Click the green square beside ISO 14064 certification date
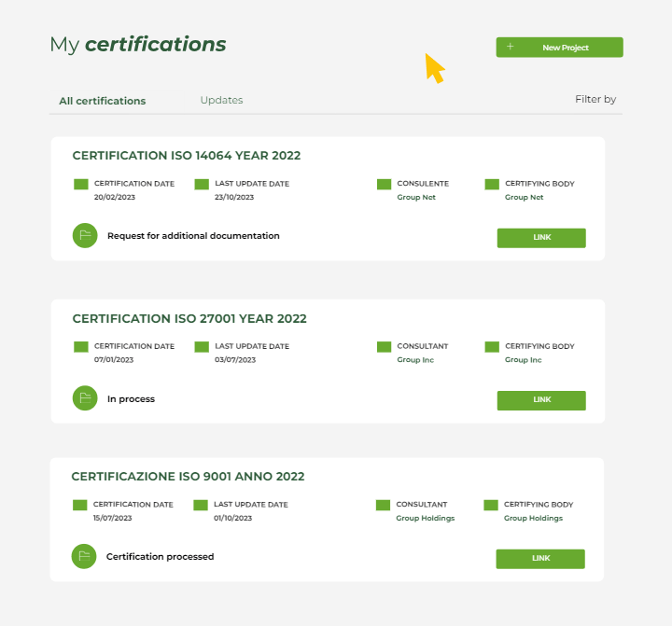Screen dimensions: 672x626 [80, 185]
